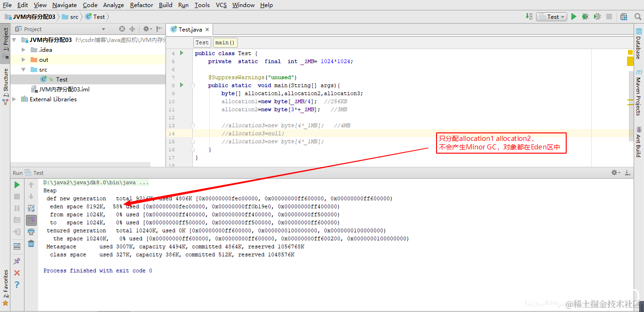This screenshot has width=644, height=312.
Task: Pin the Run tab
Action: [17, 261]
